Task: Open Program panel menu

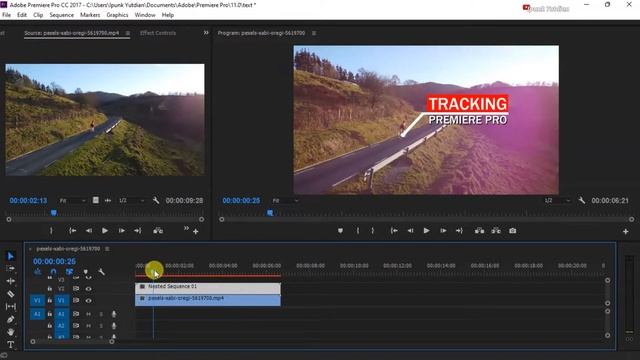Action: [314, 33]
